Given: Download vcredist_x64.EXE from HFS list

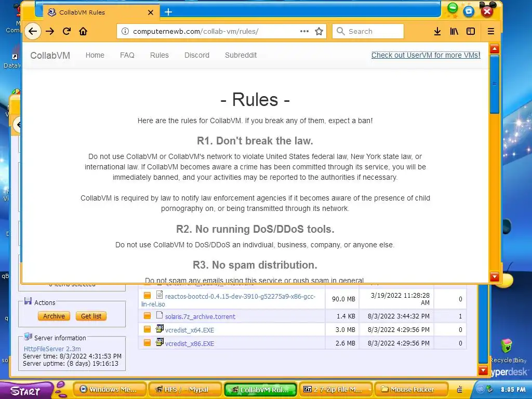Looking at the screenshot, I should coord(190,330).
